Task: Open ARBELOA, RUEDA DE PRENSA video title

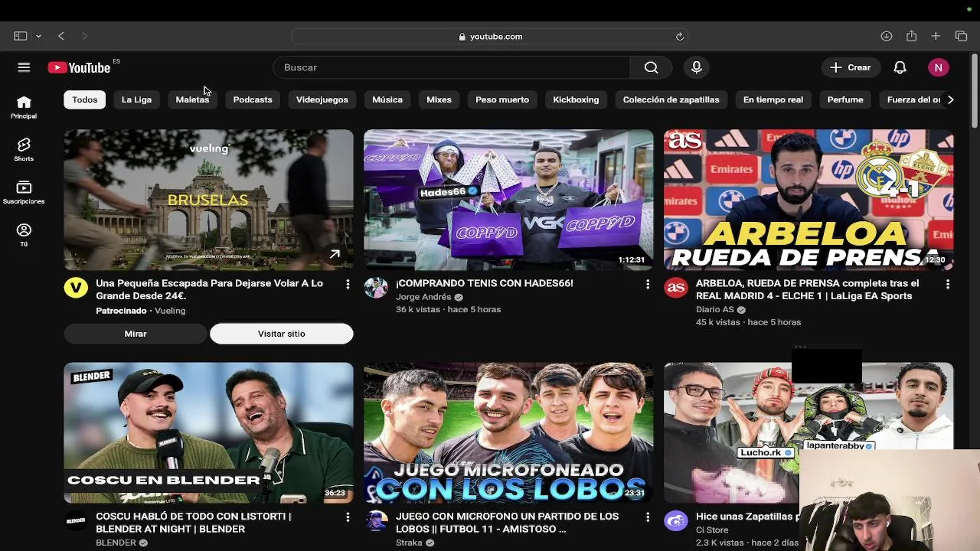Action: (x=807, y=289)
